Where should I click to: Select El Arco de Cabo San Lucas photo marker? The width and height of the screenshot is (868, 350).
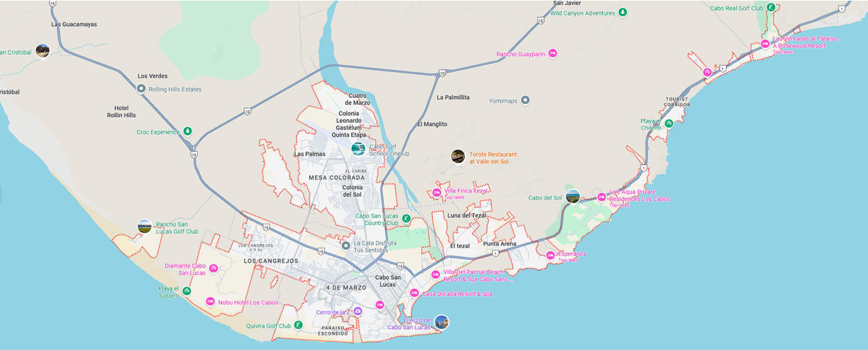pyautogui.click(x=441, y=322)
